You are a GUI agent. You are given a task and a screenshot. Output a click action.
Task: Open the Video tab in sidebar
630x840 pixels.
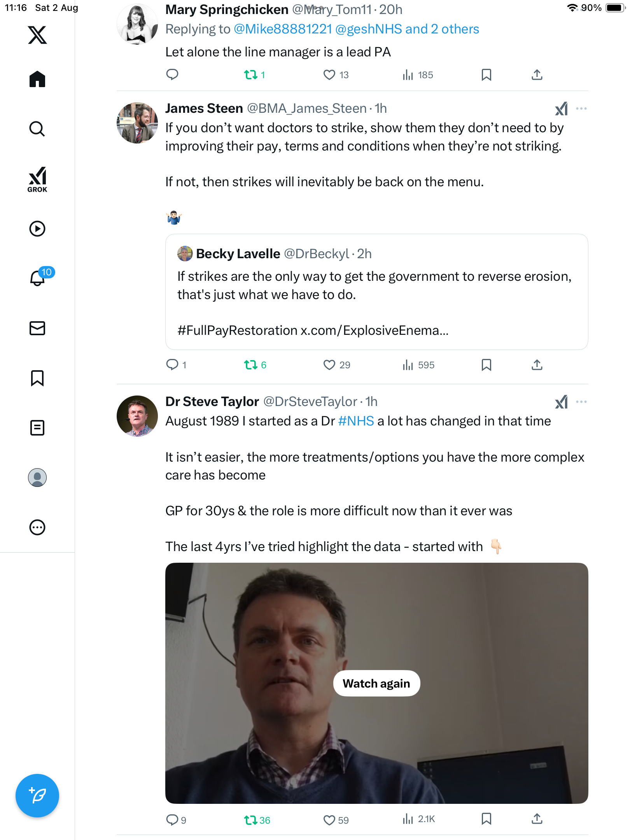pos(37,229)
